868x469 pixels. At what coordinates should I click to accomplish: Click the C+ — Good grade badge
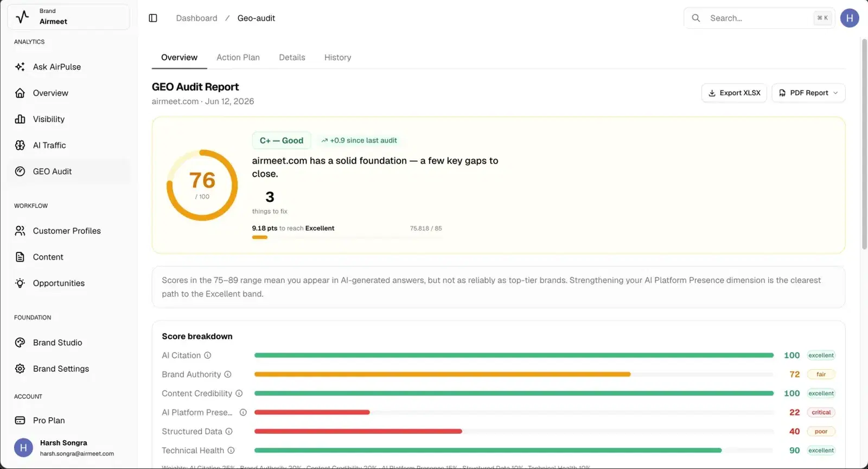[x=282, y=141]
